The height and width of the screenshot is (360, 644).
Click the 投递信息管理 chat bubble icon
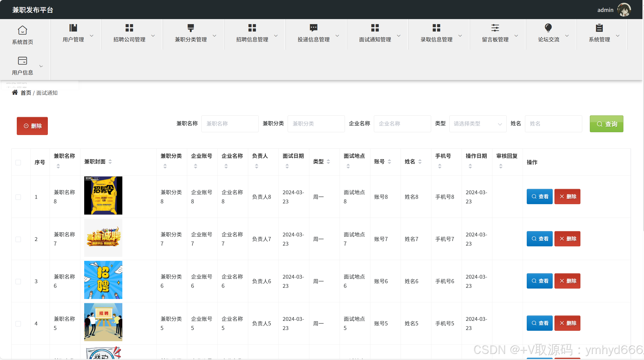(313, 28)
